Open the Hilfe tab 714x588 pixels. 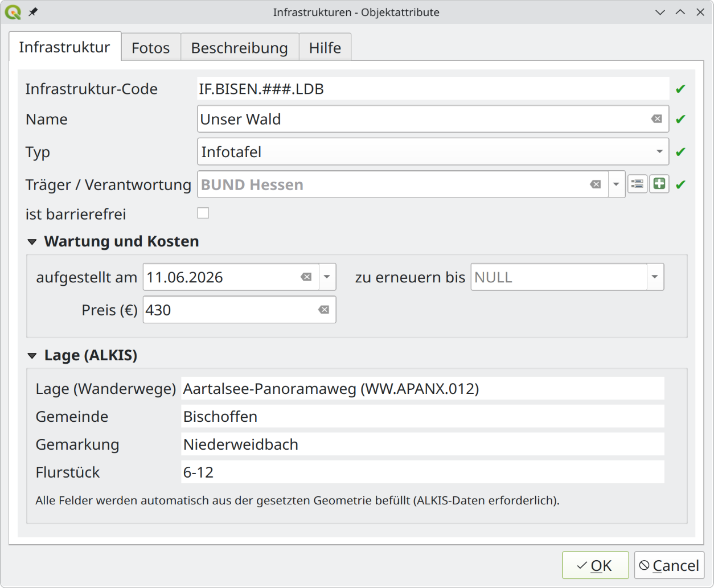coord(325,47)
